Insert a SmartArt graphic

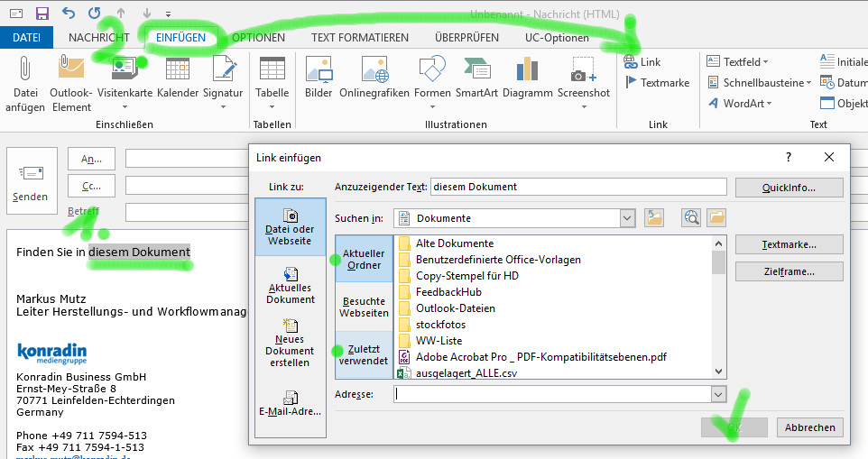[476, 70]
